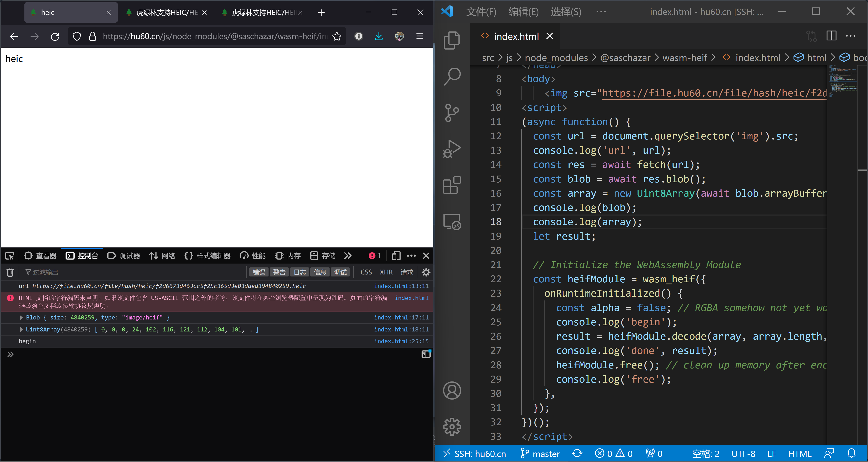Toggle the XHR filter in console
The image size is (868, 462).
386,272
